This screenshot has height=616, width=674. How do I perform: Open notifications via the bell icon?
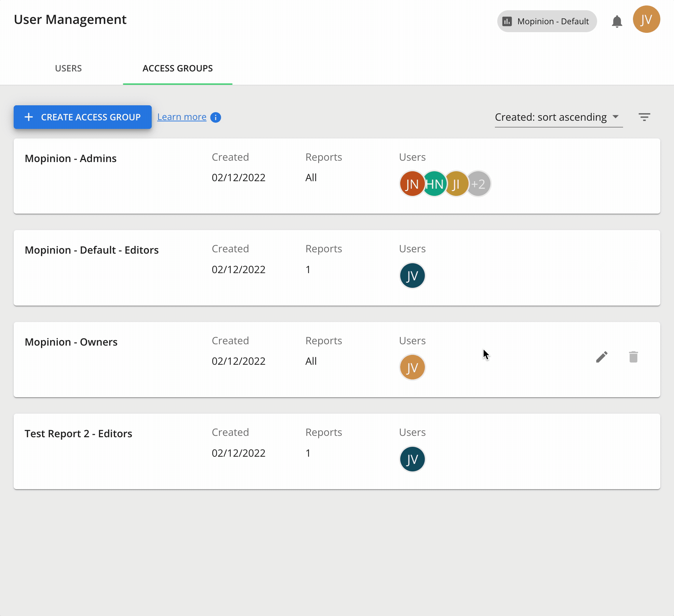[x=617, y=21]
